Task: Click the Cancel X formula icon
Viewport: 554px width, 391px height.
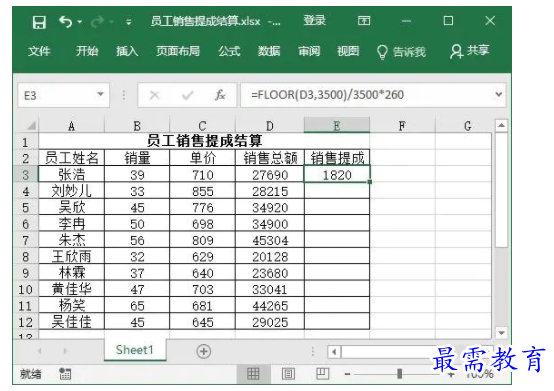Action: click(x=155, y=95)
